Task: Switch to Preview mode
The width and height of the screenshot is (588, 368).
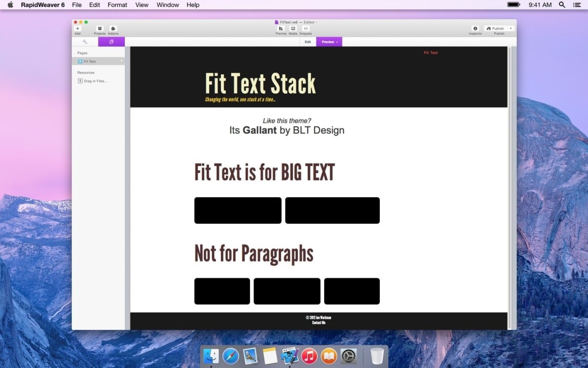Action: pyautogui.click(x=327, y=42)
